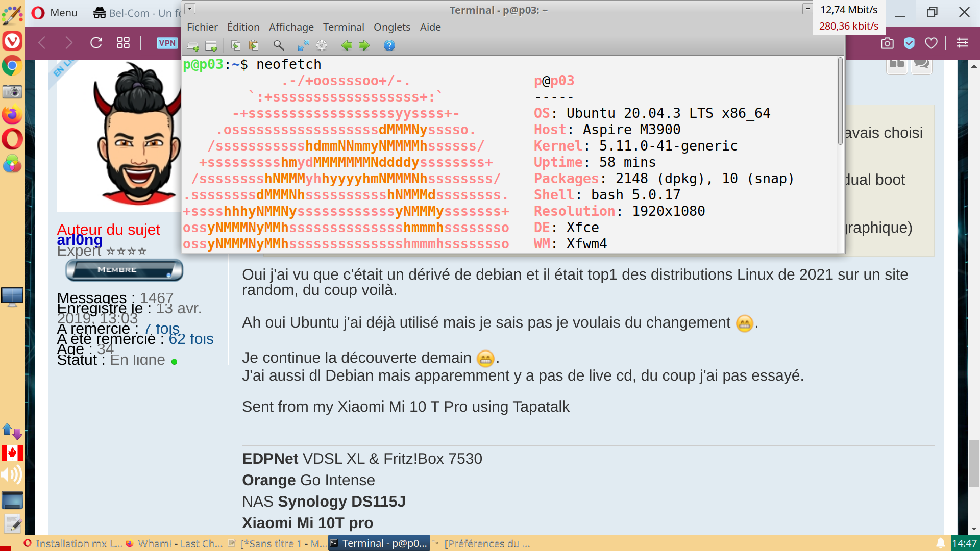
Task: Open terminal search with magnifier icon
Action: pyautogui.click(x=279, y=46)
